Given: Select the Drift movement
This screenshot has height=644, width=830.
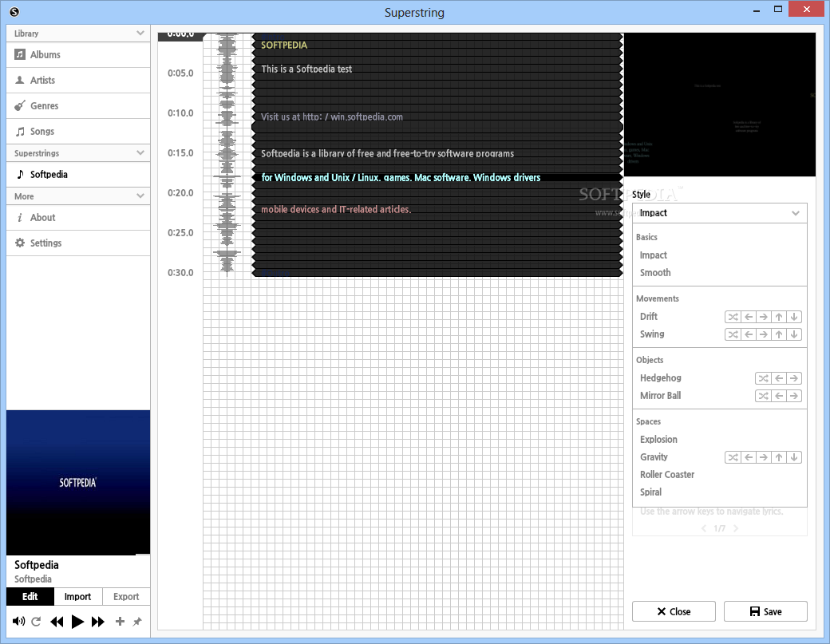Looking at the screenshot, I should (648, 317).
